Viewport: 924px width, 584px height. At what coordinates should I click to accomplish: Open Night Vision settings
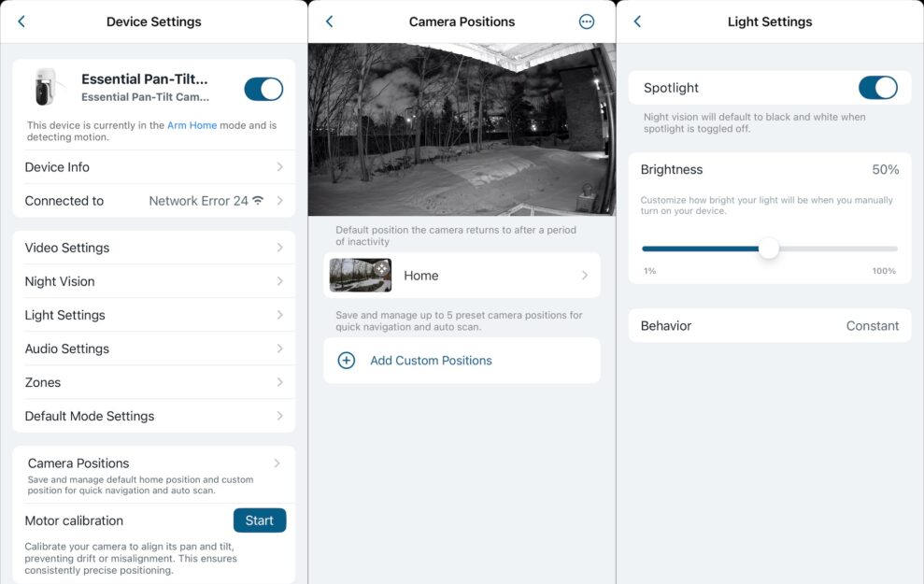[x=154, y=281]
